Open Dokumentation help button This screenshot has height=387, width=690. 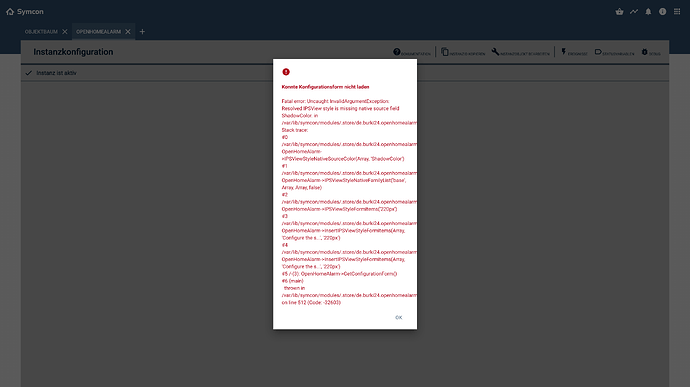click(412, 52)
